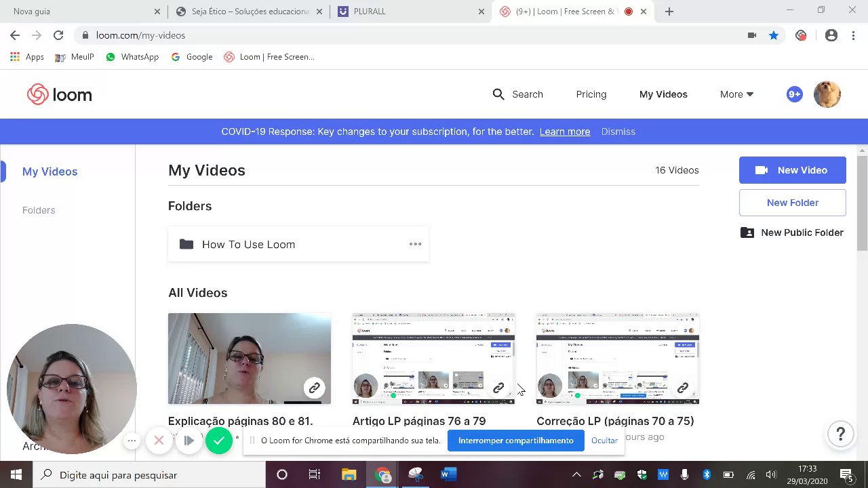Image resolution: width=868 pixels, height=488 pixels.
Task: Click the Explicação páginas 80 e 81 title
Action: click(240, 421)
